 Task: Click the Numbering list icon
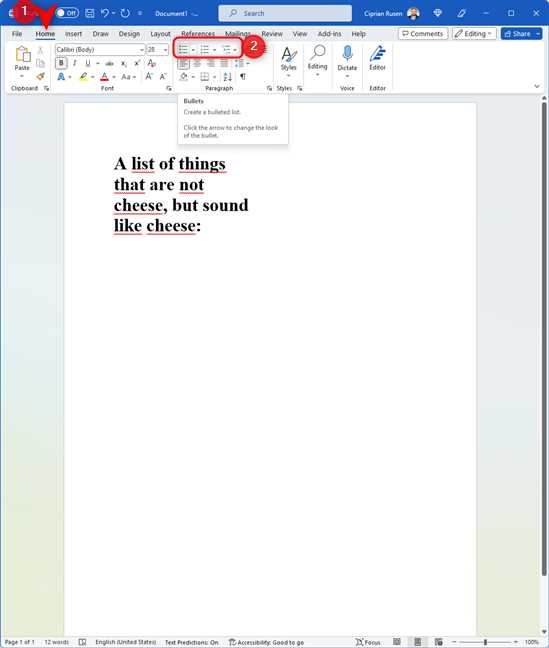[205, 50]
